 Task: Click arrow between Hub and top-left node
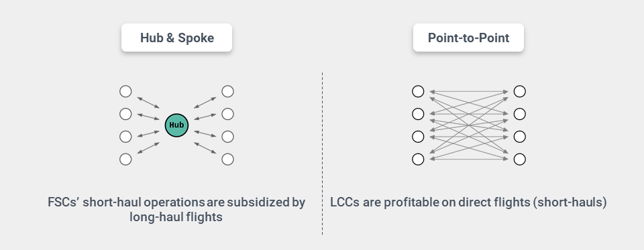[x=148, y=103]
